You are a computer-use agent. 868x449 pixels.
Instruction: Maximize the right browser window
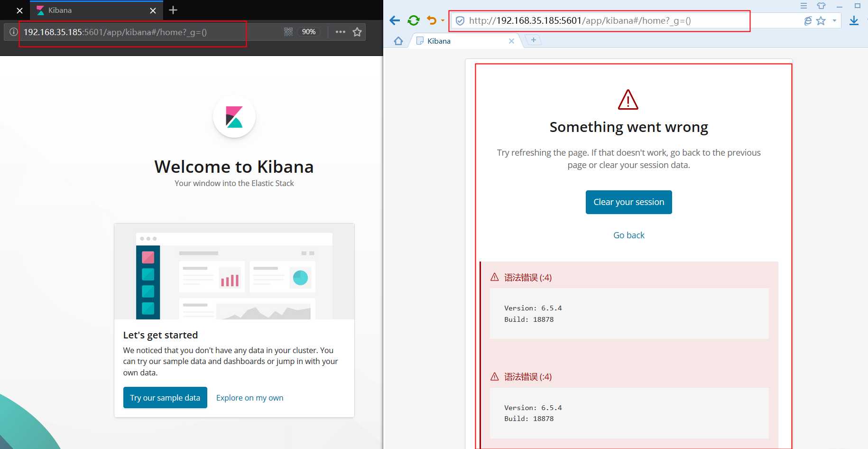point(858,6)
